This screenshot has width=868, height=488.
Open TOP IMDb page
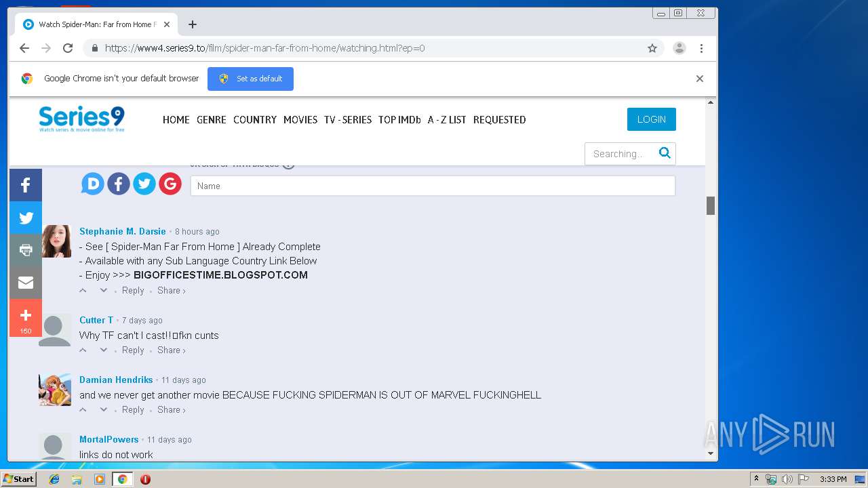(399, 119)
